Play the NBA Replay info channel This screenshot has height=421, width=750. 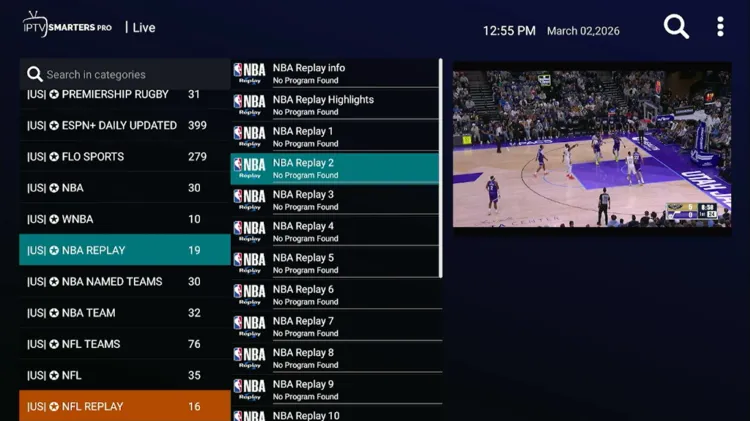(335, 73)
